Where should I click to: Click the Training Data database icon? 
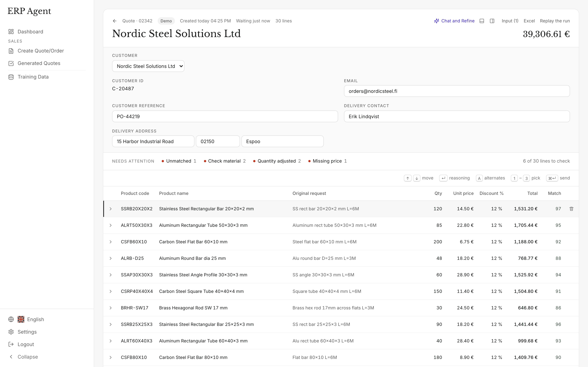tap(11, 77)
